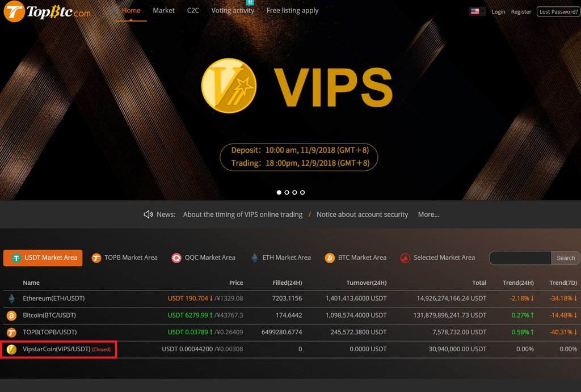Click the Bitcoin coin icon in table

point(11,315)
